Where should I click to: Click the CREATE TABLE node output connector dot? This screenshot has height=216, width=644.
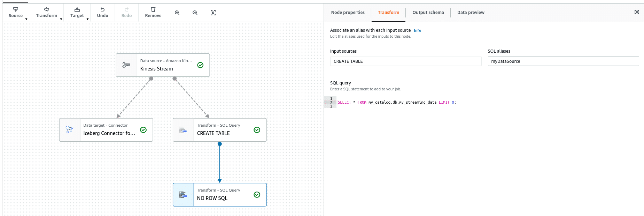219,144
